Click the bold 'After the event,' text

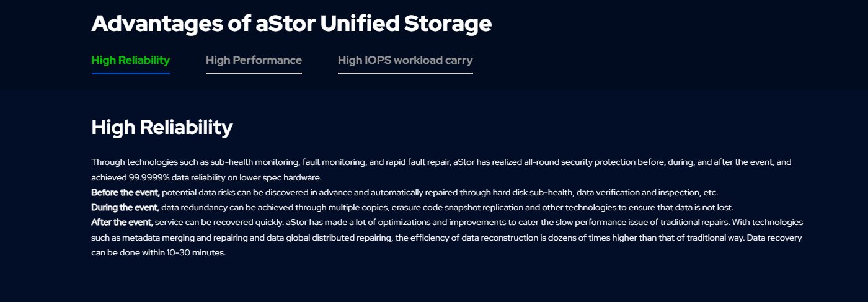122,222
